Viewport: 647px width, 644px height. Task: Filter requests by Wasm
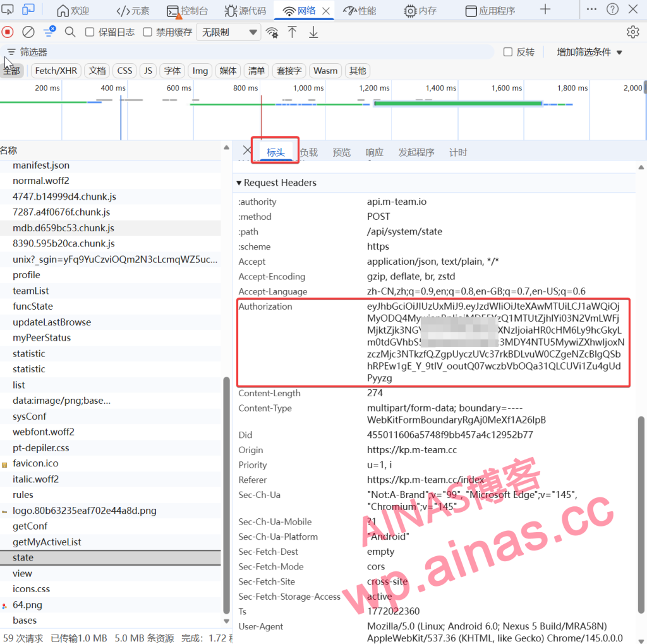click(x=325, y=71)
